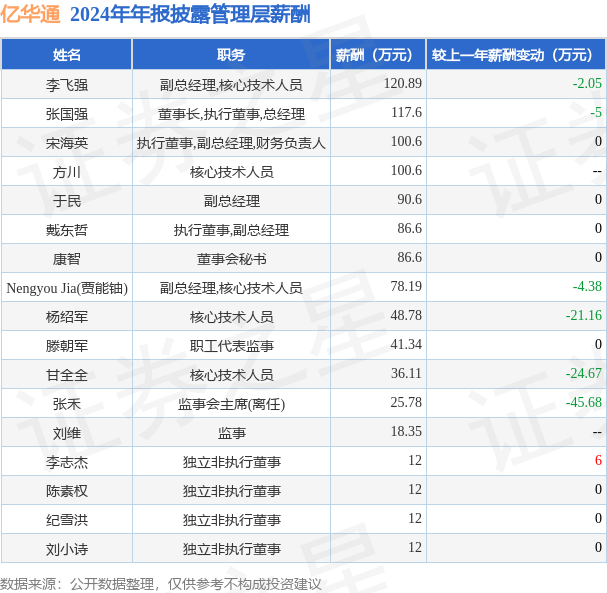The width and height of the screenshot is (607, 593).
Task: Click the 数据来源 footer note
Action: coord(160,584)
